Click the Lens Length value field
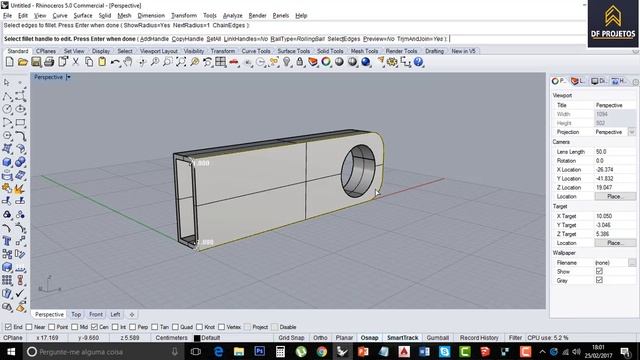The height and width of the screenshot is (360, 640). (614, 152)
